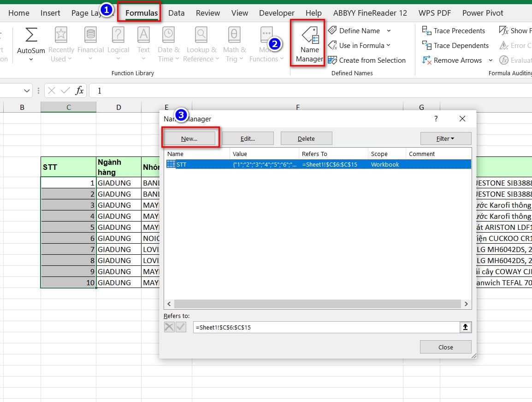Open the Developer tab
Viewport: 532px width, 402px height.
[277, 13]
